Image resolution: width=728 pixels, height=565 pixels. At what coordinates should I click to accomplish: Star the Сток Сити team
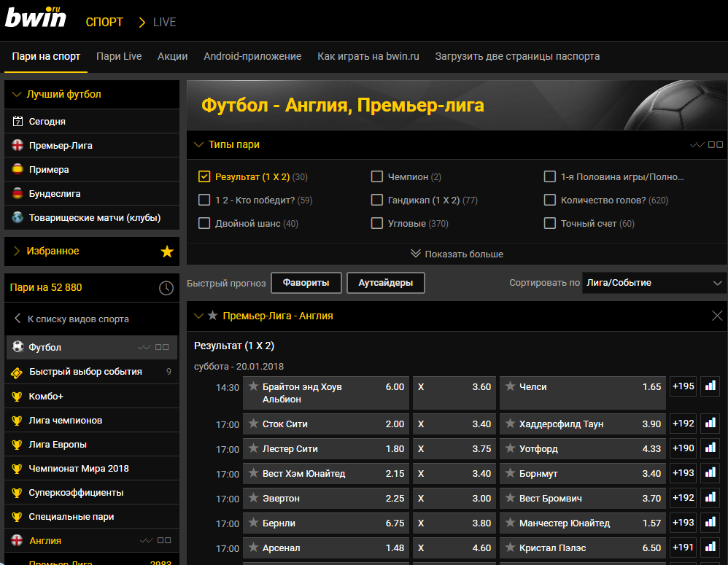(253, 424)
